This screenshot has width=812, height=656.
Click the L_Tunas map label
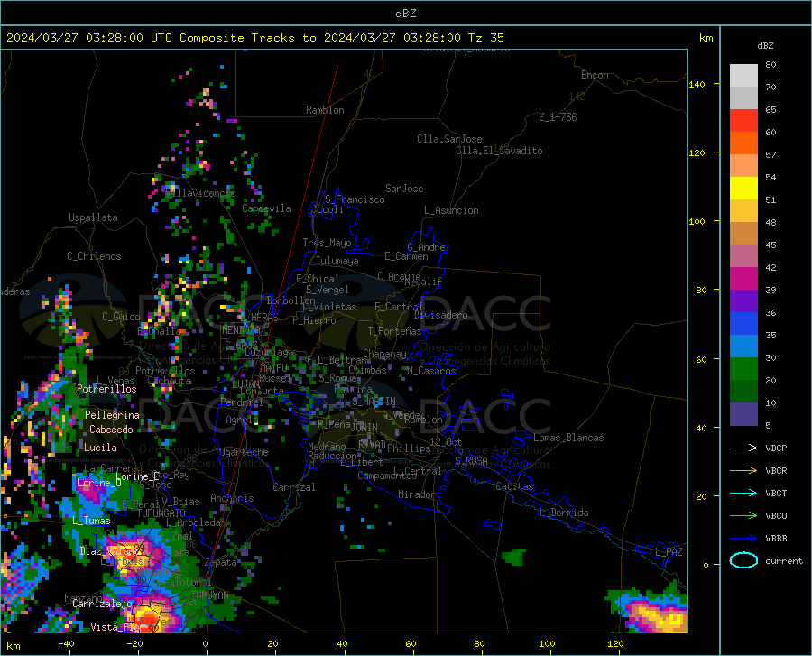tap(91, 521)
